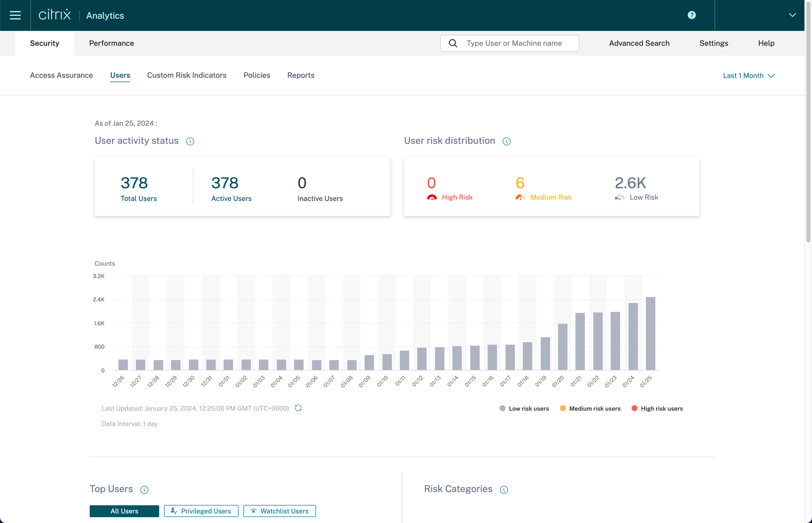The image size is (812, 523).
Task: Toggle Low risk users legend series
Action: pos(524,409)
